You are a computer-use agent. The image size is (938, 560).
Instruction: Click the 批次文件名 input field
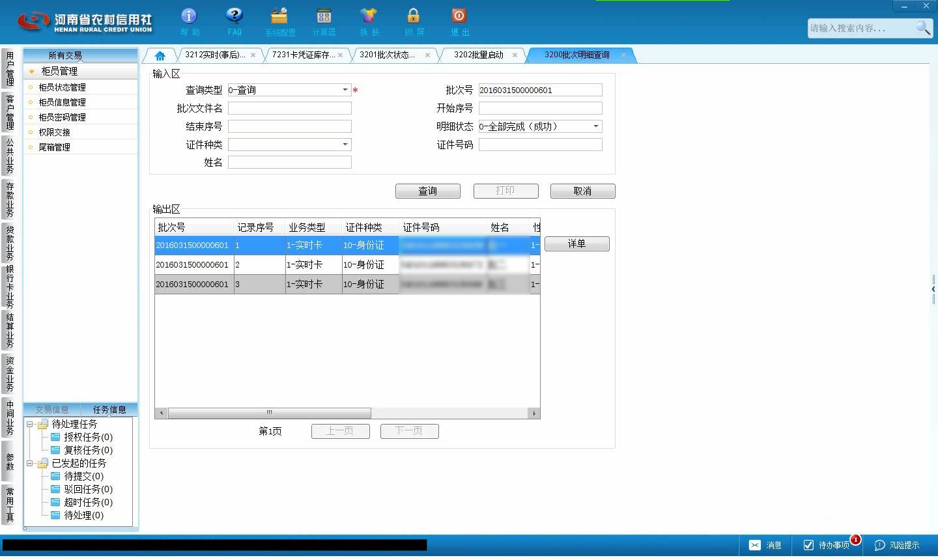click(x=290, y=108)
